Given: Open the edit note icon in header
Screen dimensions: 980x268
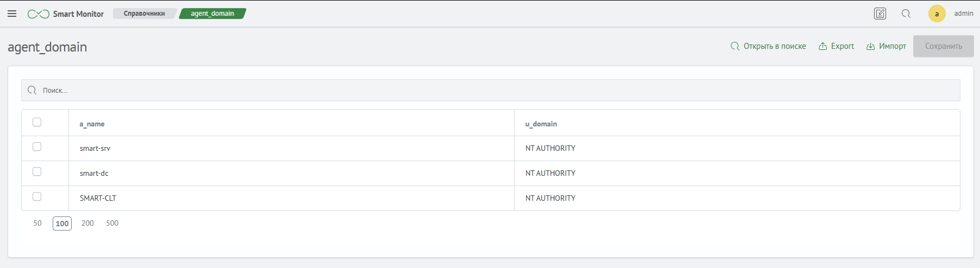Looking at the screenshot, I should [880, 14].
